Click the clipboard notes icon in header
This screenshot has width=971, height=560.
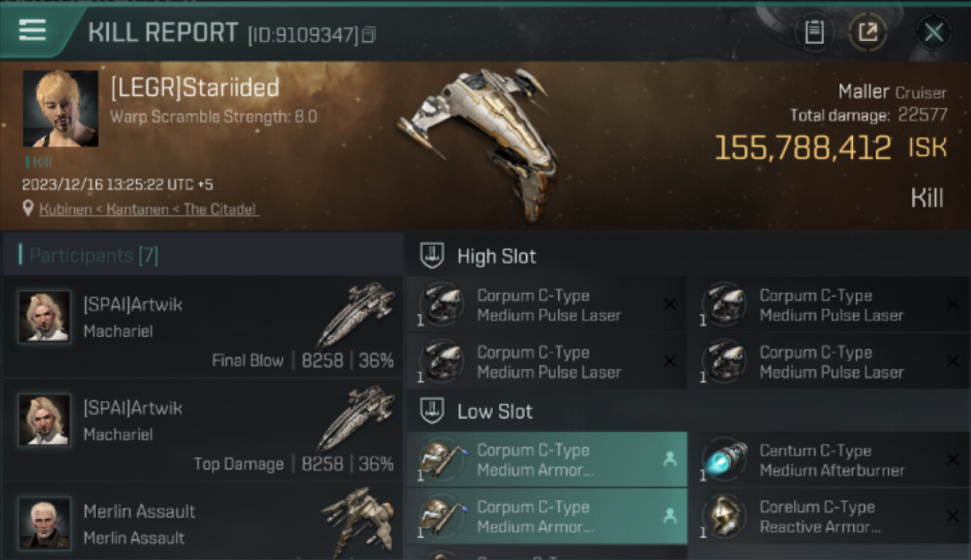(814, 32)
